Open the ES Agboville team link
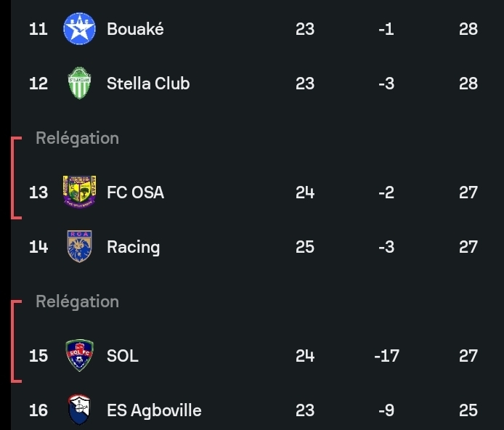504x430 pixels. tap(154, 410)
